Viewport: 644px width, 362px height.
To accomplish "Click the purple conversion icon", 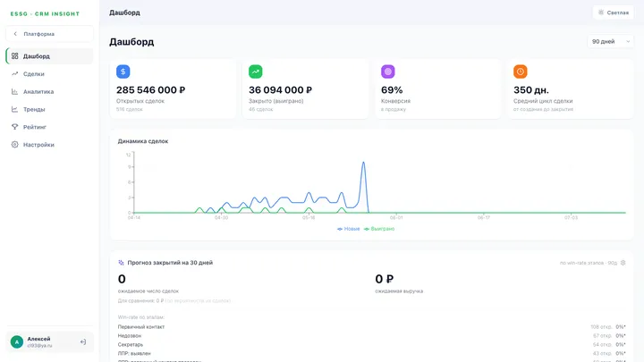I will (x=387, y=72).
